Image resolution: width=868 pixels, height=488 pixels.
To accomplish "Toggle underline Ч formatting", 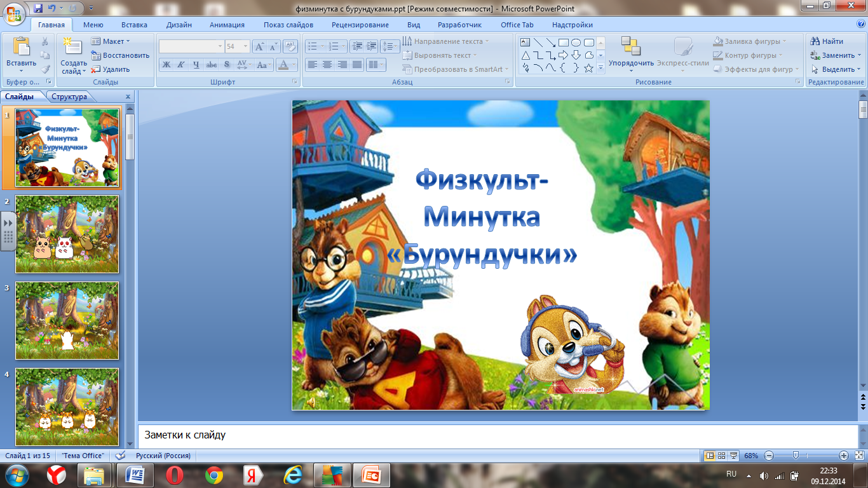I will (x=196, y=65).
